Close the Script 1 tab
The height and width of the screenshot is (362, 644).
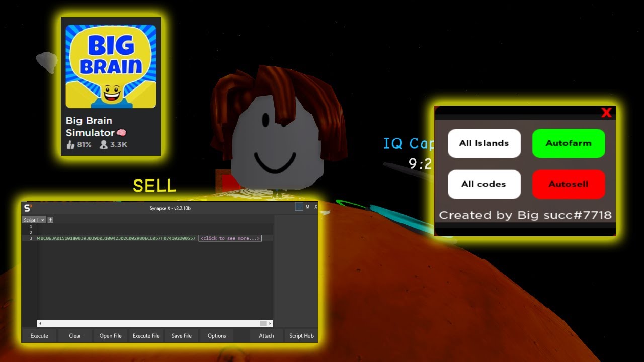click(x=43, y=220)
